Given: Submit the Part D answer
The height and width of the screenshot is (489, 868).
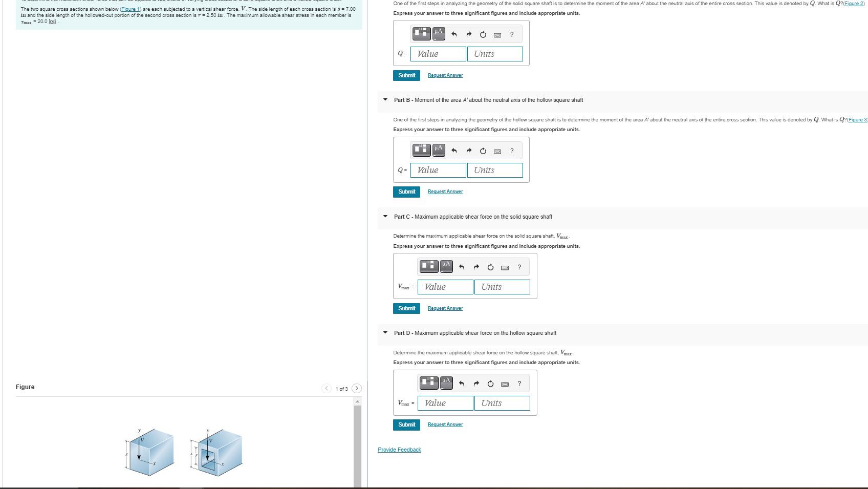Looking at the screenshot, I should [406, 424].
